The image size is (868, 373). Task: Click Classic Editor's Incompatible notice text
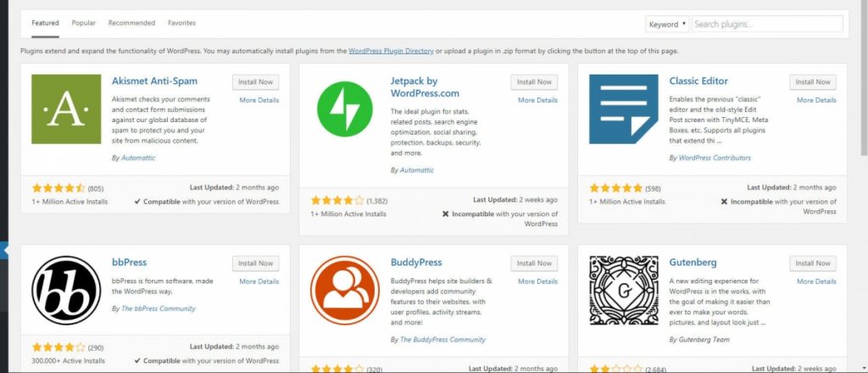(779, 207)
